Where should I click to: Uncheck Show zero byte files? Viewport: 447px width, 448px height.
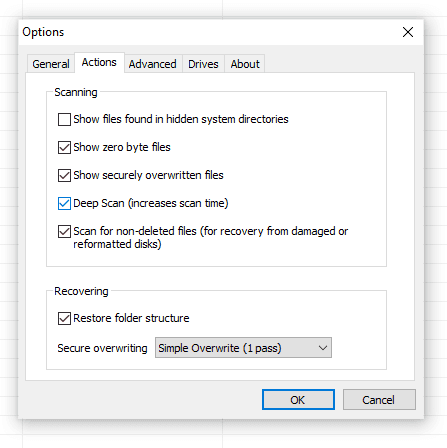(x=64, y=147)
